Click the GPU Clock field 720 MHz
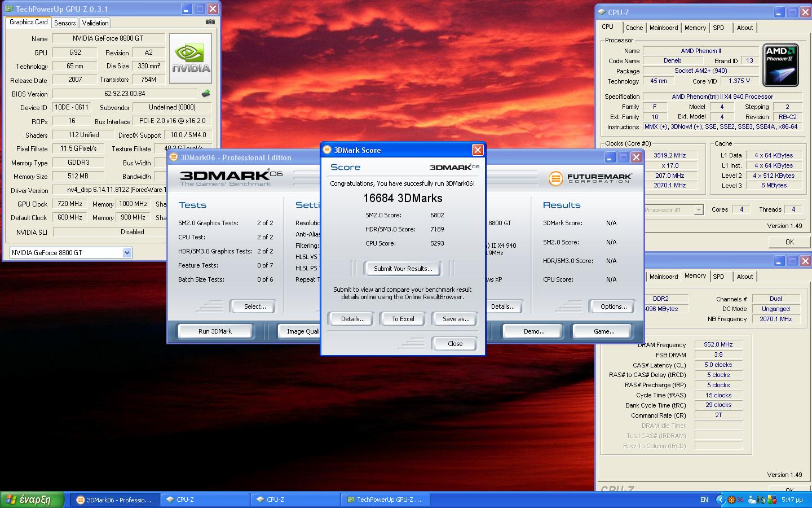Image resolution: width=812 pixels, height=508 pixels. (x=71, y=204)
